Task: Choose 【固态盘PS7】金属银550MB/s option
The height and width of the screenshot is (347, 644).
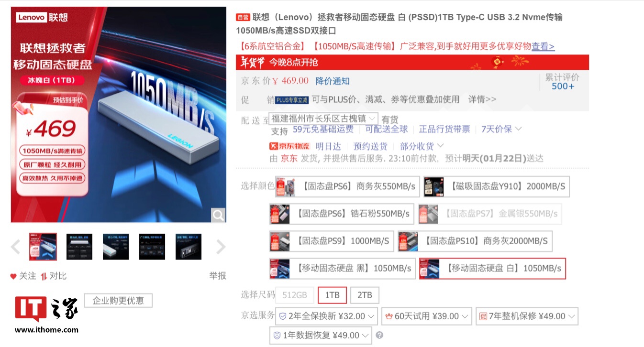Action: point(490,214)
